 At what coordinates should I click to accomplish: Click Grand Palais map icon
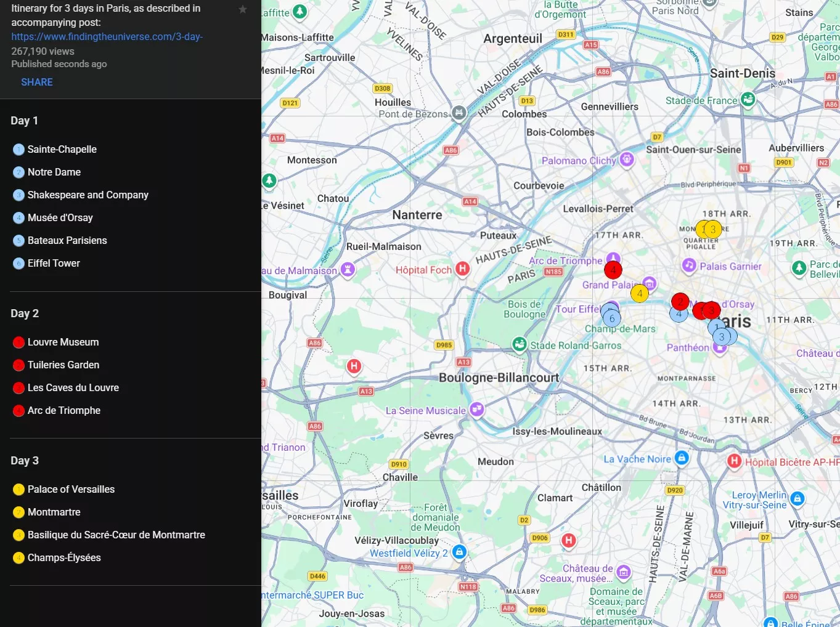650,284
